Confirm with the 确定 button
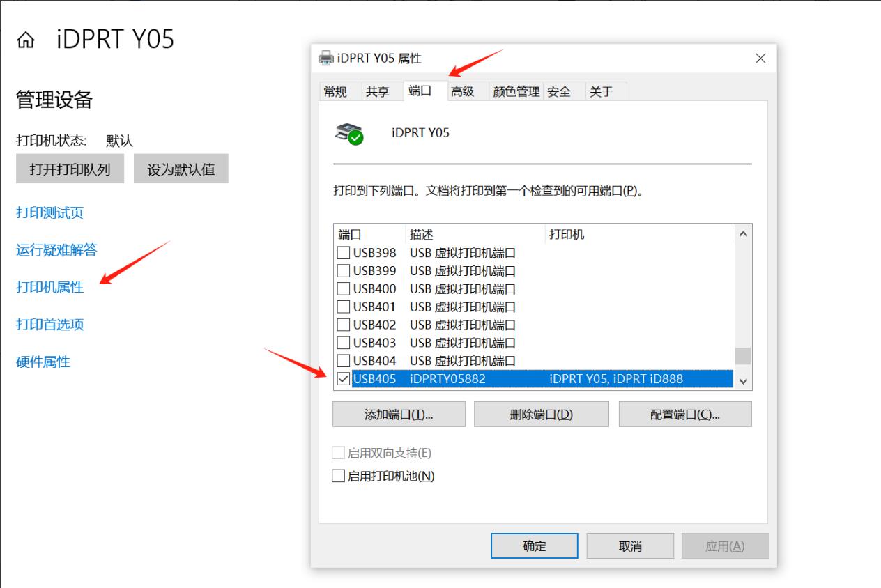Viewport: 881px width, 588px height. [535, 546]
